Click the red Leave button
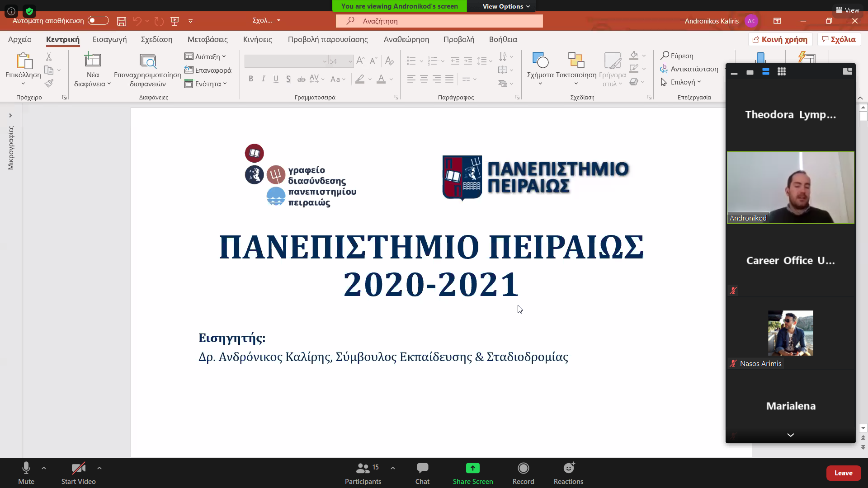This screenshot has width=868, height=488. coord(843,473)
